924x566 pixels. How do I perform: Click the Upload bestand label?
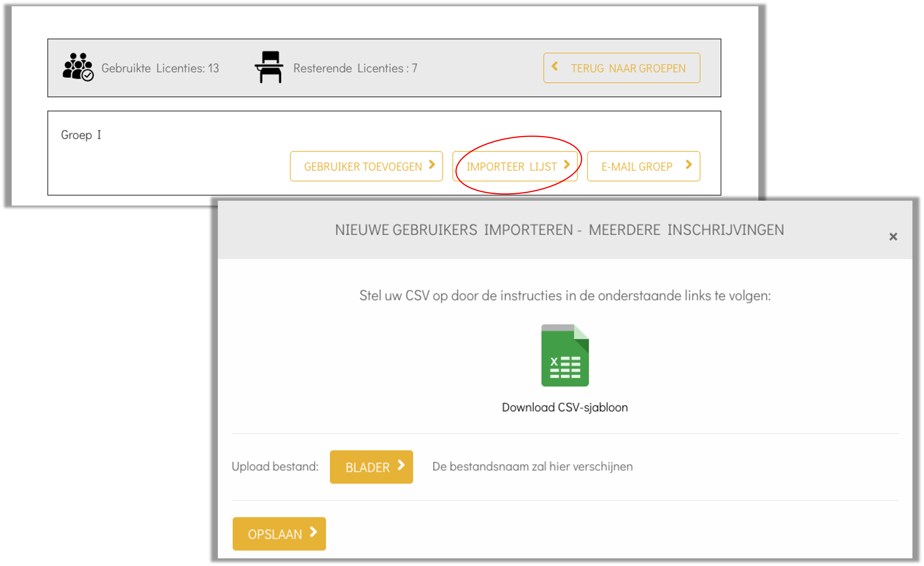click(x=275, y=467)
